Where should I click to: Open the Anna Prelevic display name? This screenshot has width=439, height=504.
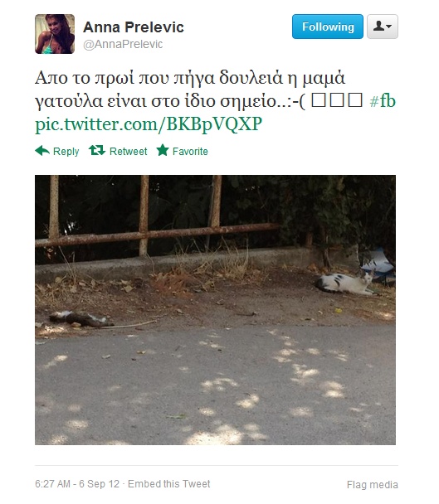(134, 27)
